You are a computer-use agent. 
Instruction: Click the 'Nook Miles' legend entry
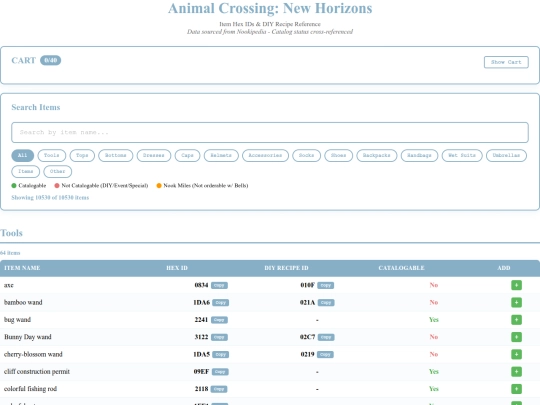pos(202,186)
